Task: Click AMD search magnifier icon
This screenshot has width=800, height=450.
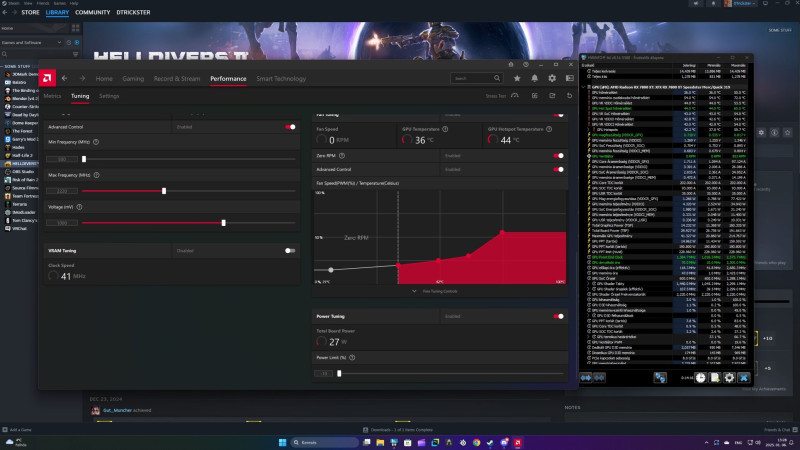Action: point(496,78)
